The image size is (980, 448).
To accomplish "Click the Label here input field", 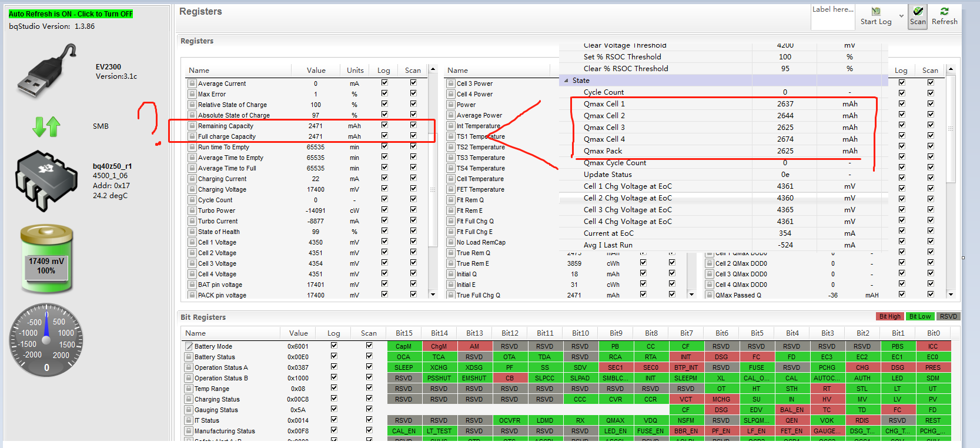I will pyautogui.click(x=832, y=17).
